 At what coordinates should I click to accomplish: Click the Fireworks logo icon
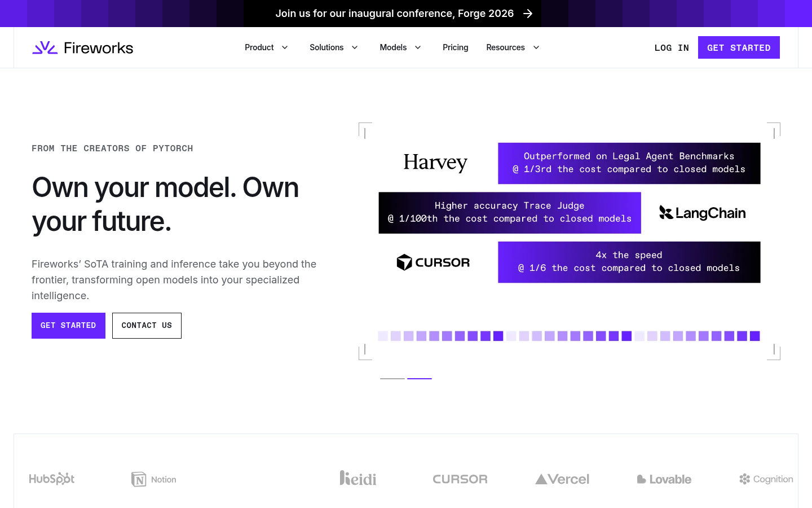click(45, 48)
